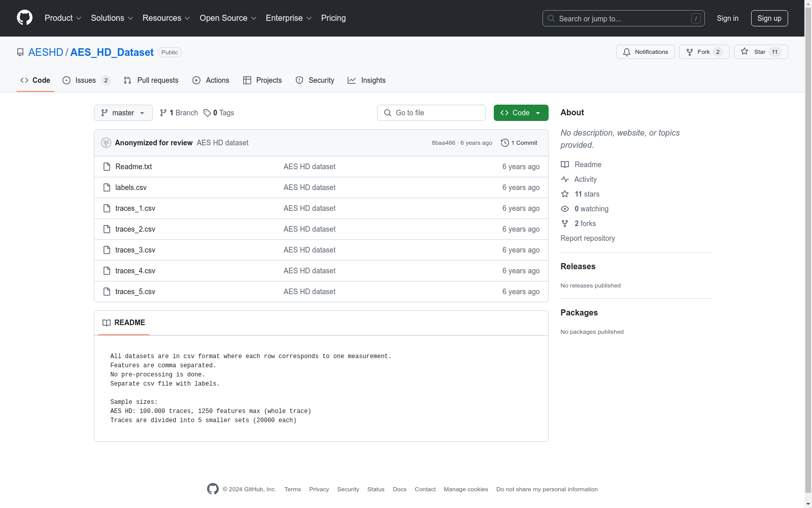The width and height of the screenshot is (812, 508).
Task: Click Manage cookies in footer
Action: click(466, 489)
